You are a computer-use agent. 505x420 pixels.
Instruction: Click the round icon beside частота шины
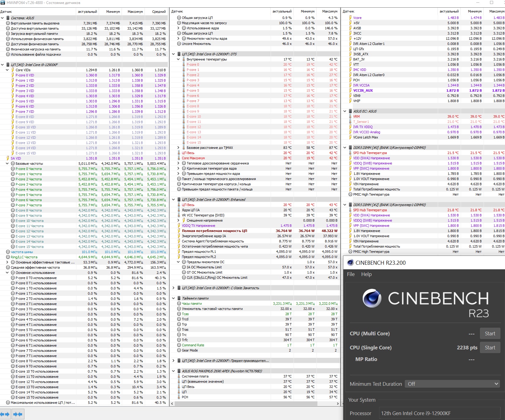pyautogui.click(x=8, y=252)
